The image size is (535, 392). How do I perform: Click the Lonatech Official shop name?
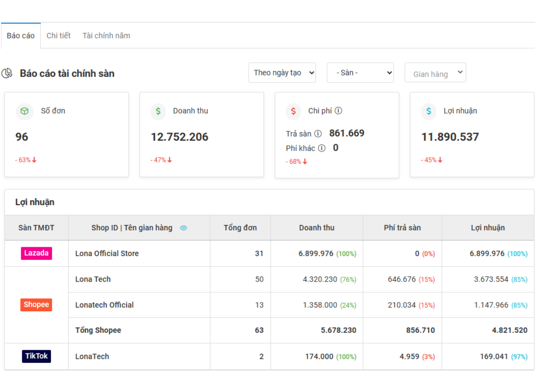(x=104, y=305)
